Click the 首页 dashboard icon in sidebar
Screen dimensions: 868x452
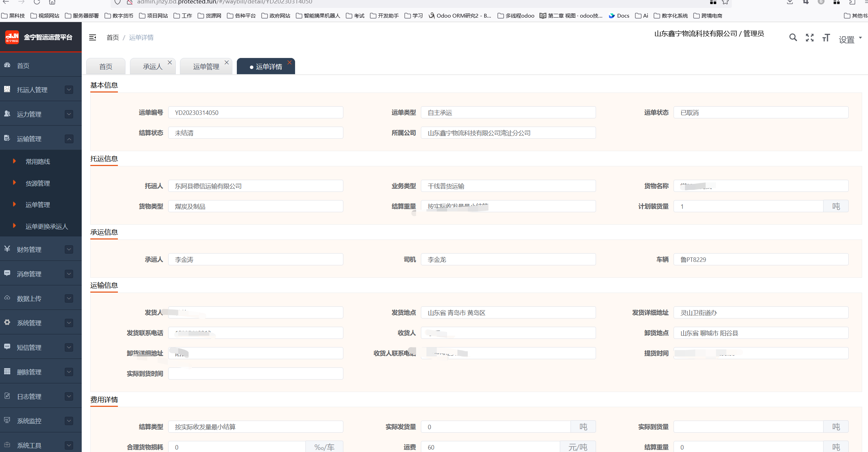(7, 65)
